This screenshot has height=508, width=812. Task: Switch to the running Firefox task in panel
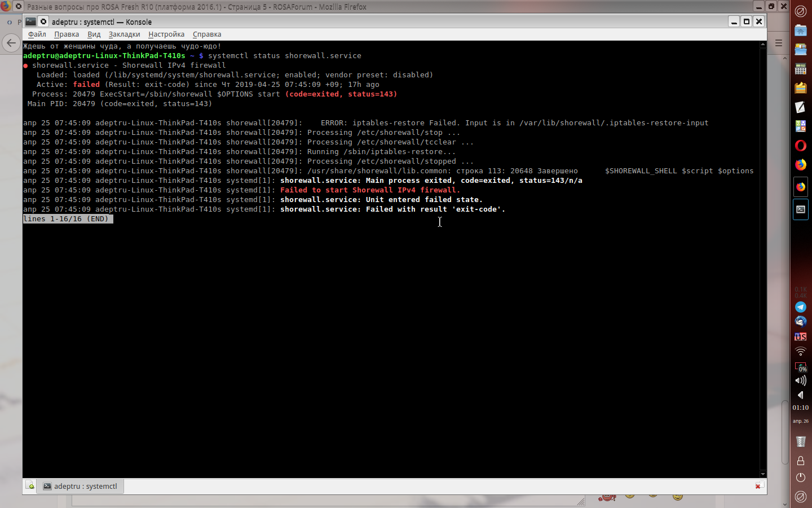pyautogui.click(x=801, y=186)
